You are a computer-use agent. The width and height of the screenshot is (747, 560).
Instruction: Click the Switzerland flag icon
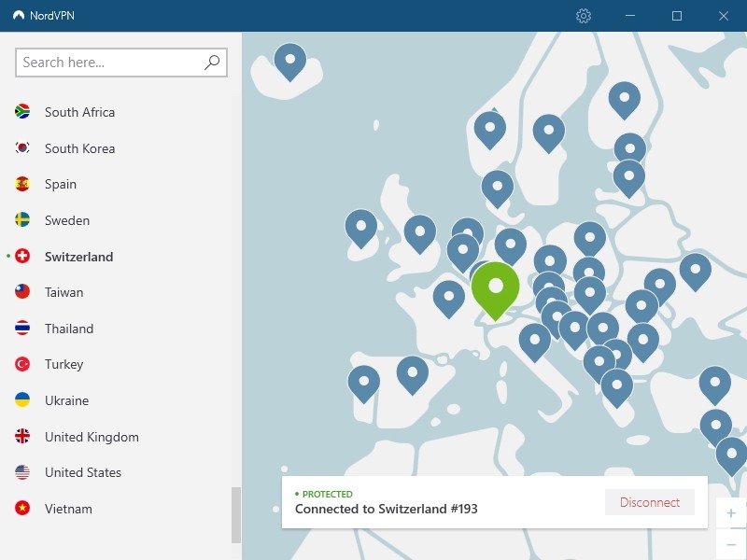click(x=22, y=256)
